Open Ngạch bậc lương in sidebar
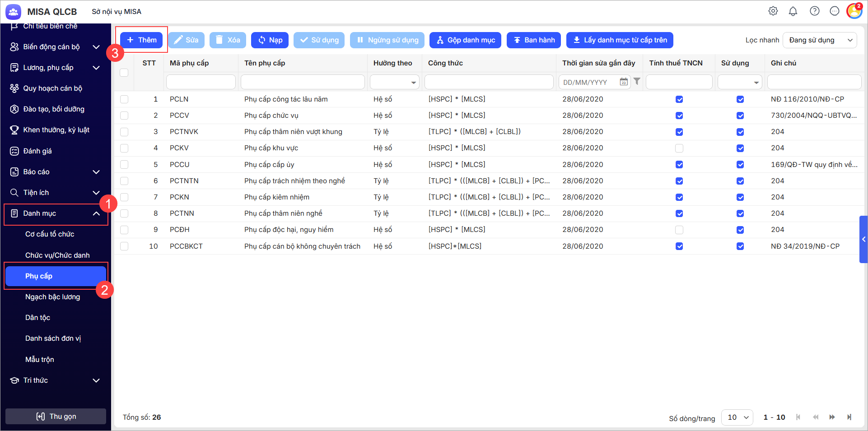This screenshot has width=868, height=431. pyautogui.click(x=52, y=297)
